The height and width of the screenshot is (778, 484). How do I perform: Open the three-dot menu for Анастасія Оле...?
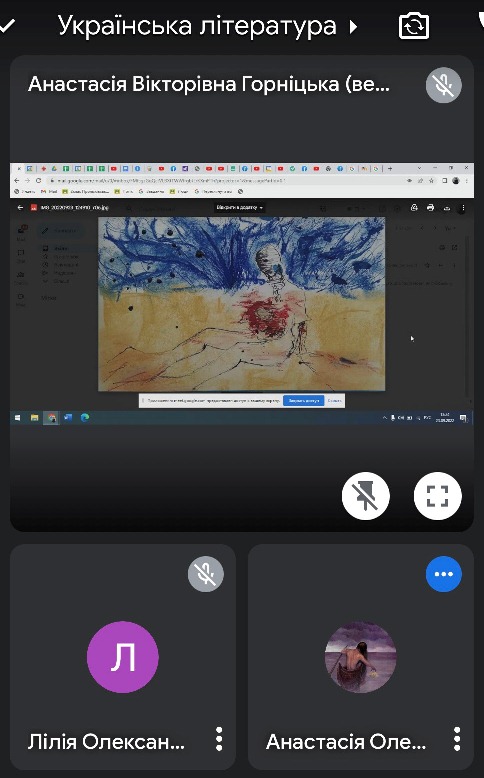coord(457,739)
